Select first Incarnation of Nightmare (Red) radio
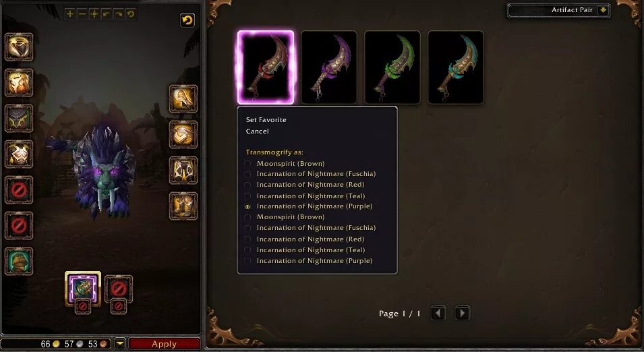The width and height of the screenshot is (644, 352). click(247, 185)
